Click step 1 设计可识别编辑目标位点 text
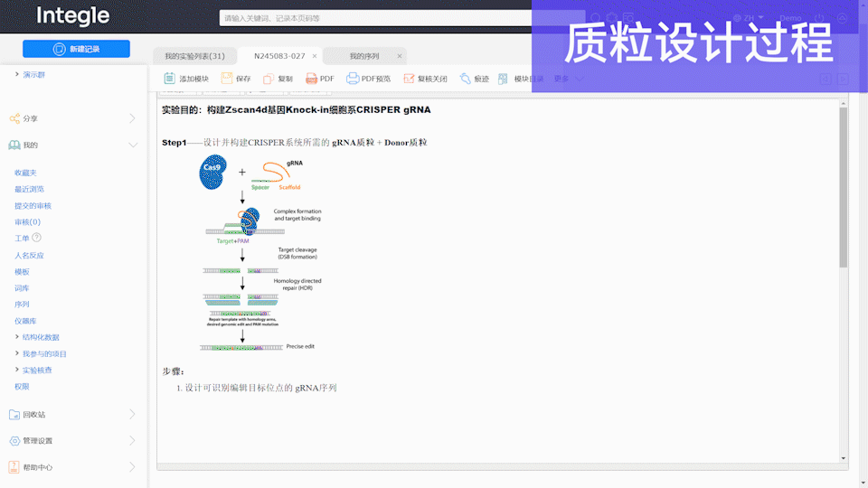The image size is (868, 488). (260, 388)
